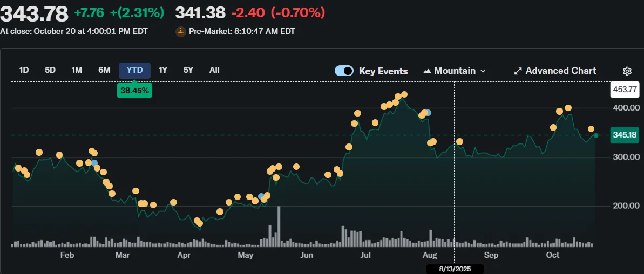The width and height of the screenshot is (644, 274).
Task: Select the YTD range tab
Action: pos(134,70)
